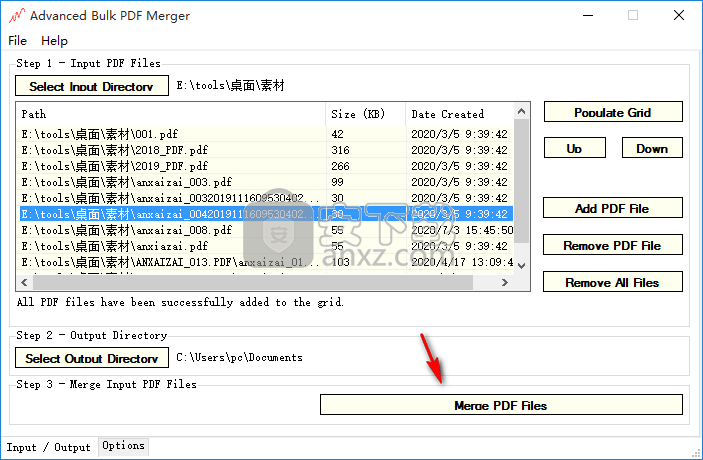The image size is (703, 460).
Task: Click Remove PDF File button
Action: click(x=612, y=245)
